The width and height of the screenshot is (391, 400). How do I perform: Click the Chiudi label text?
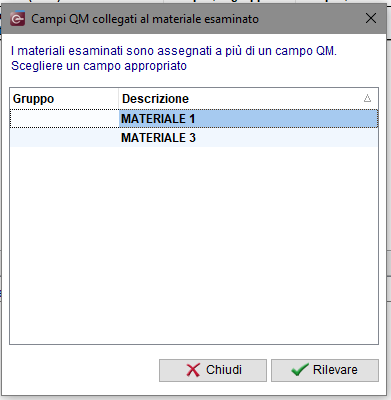click(x=224, y=370)
